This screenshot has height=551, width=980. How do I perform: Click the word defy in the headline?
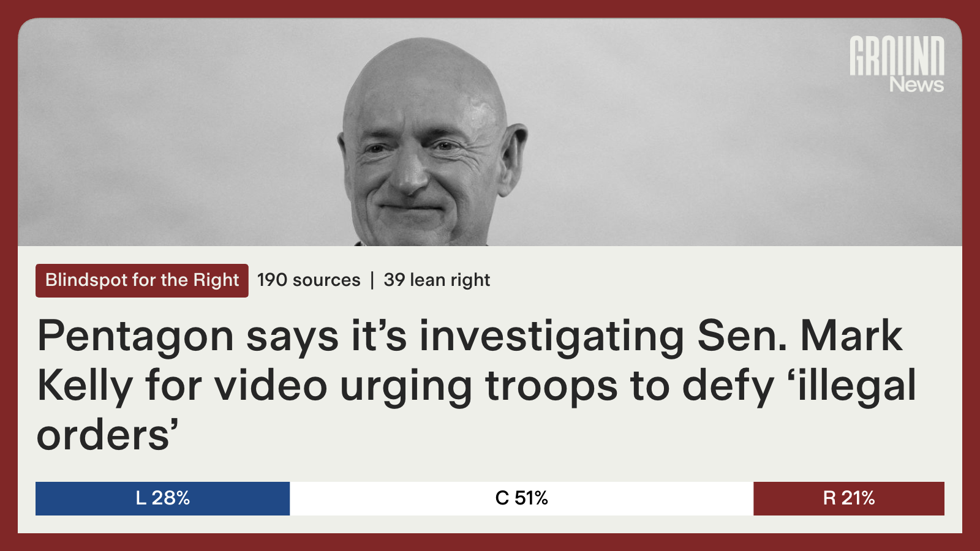(x=728, y=387)
